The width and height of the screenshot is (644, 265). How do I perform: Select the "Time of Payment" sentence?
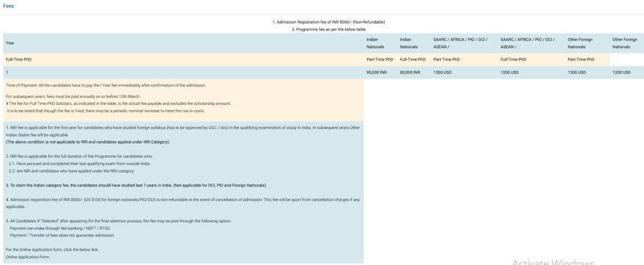(106, 85)
